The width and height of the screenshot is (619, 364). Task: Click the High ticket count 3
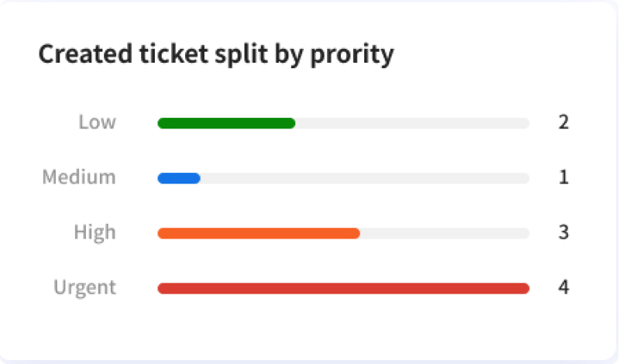[563, 232]
